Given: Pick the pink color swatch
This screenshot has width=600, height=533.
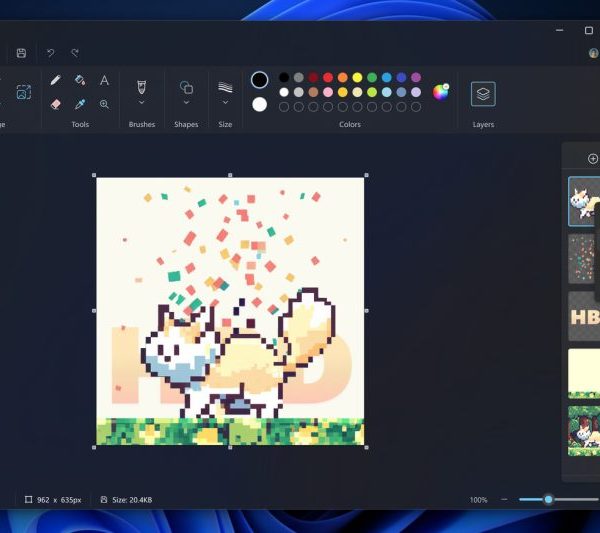Looking at the screenshot, I should pos(328,92).
